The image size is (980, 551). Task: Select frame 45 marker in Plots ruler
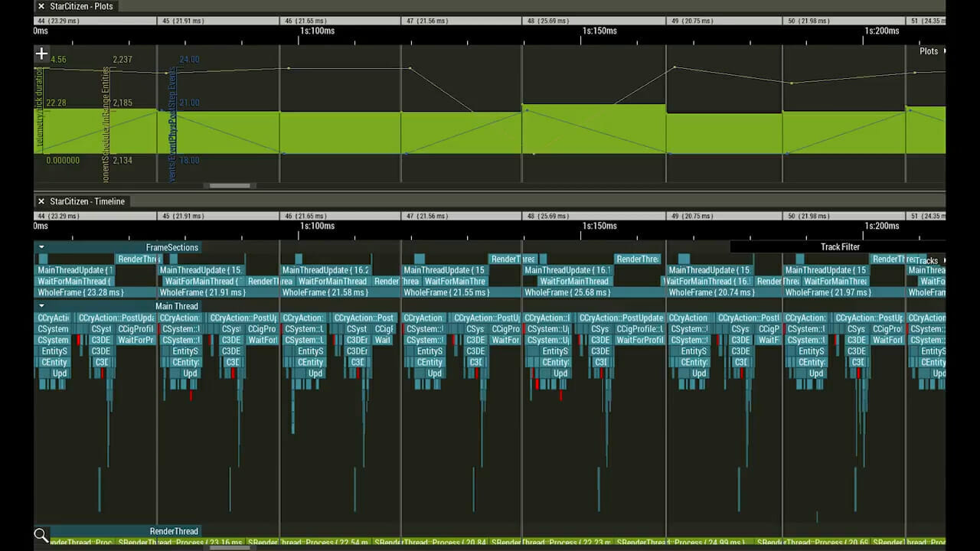point(217,21)
